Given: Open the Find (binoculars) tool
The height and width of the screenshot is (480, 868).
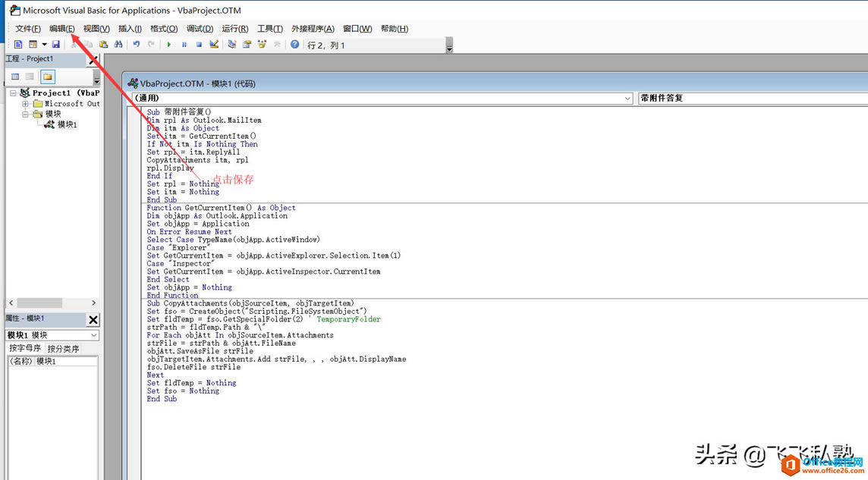Looking at the screenshot, I should [118, 45].
